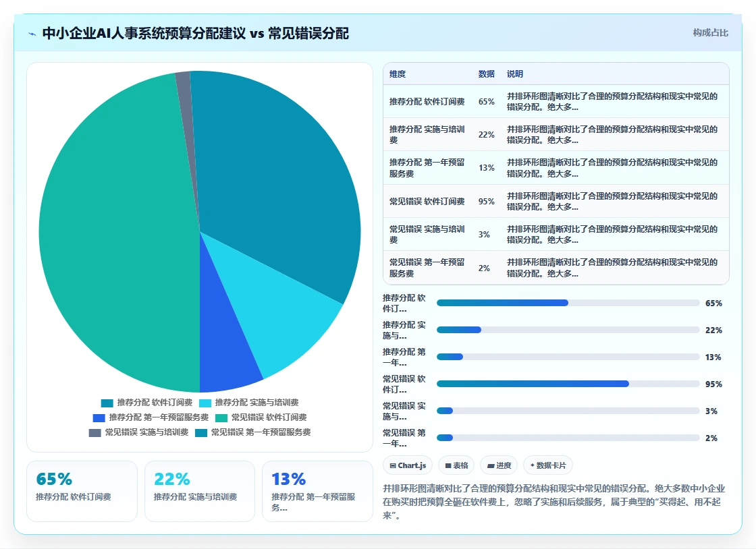Click table cell 推荐分配 软件订阅费
The width and height of the screenshot is (756, 549).
point(427,102)
